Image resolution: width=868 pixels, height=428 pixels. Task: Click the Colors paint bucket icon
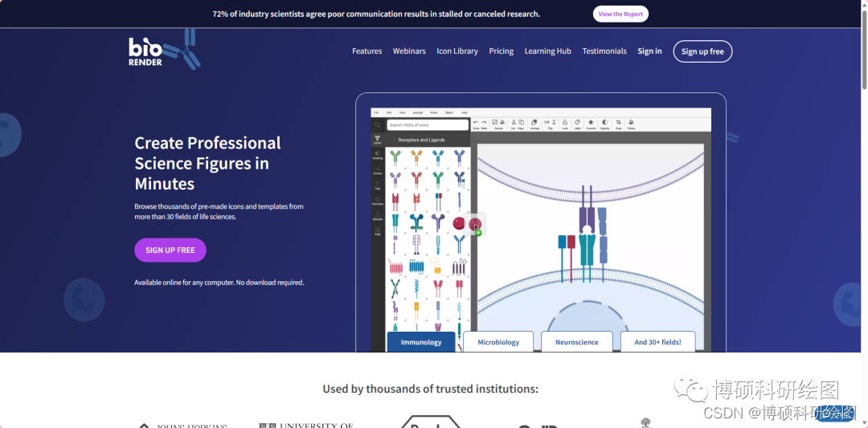click(x=631, y=124)
